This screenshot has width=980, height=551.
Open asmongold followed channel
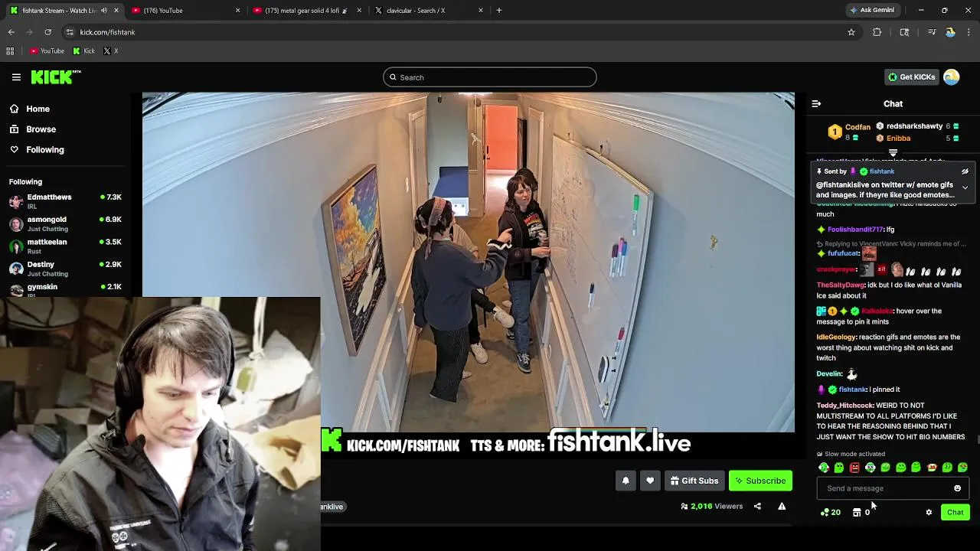[x=66, y=223]
